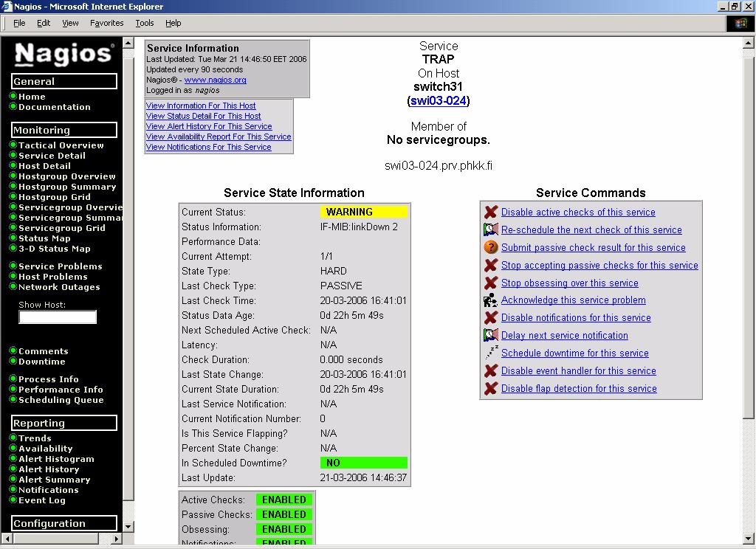
Task: Click the main page scroll down arrow
Action: coord(749,539)
